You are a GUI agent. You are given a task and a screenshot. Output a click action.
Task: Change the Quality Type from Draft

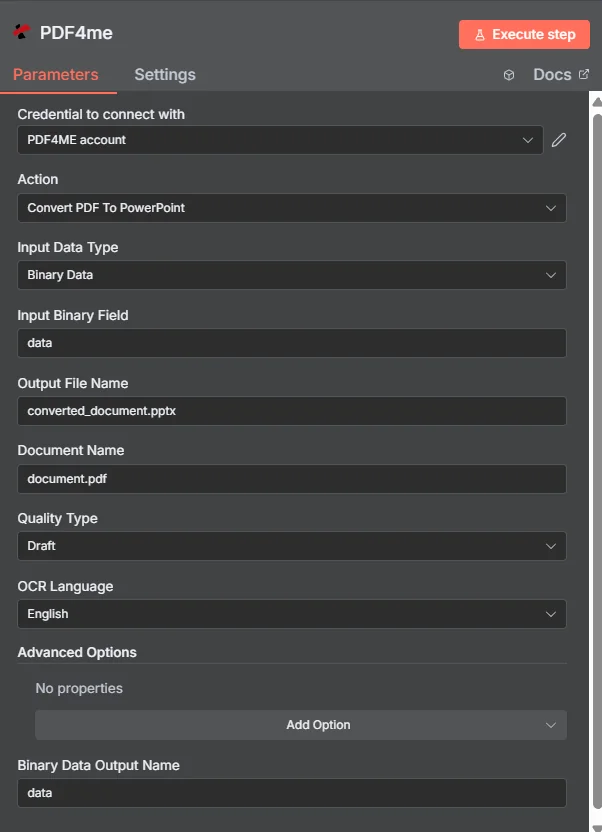click(x=291, y=546)
